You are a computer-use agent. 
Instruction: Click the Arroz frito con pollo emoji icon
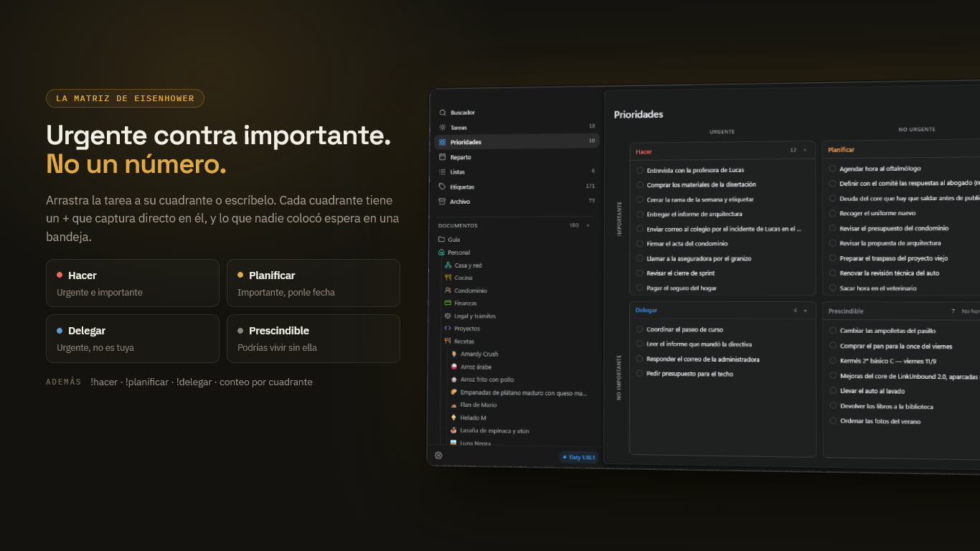[x=453, y=380]
